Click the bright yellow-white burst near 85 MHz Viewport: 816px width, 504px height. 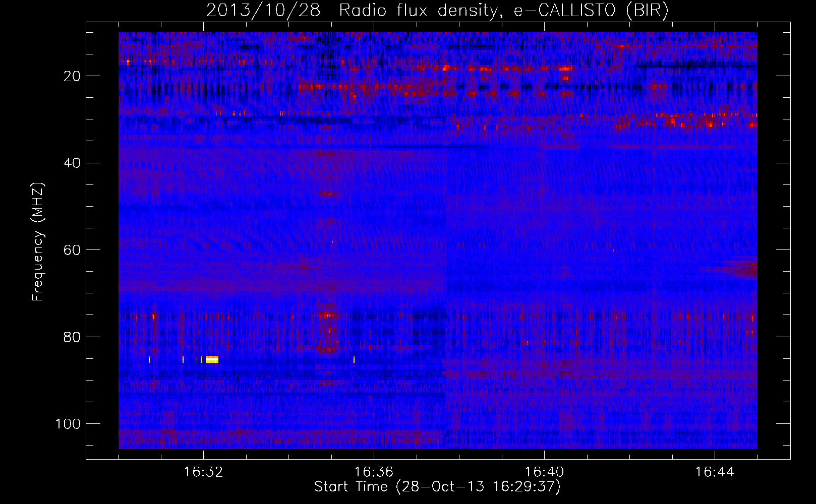[212, 359]
